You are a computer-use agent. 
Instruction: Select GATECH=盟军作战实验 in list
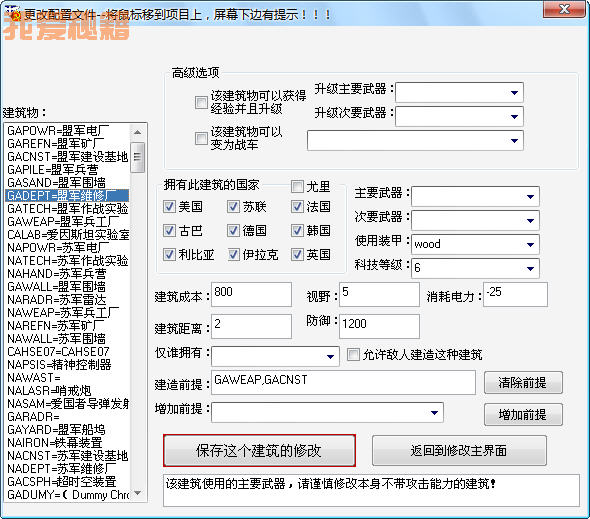pyautogui.click(x=68, y=209)
